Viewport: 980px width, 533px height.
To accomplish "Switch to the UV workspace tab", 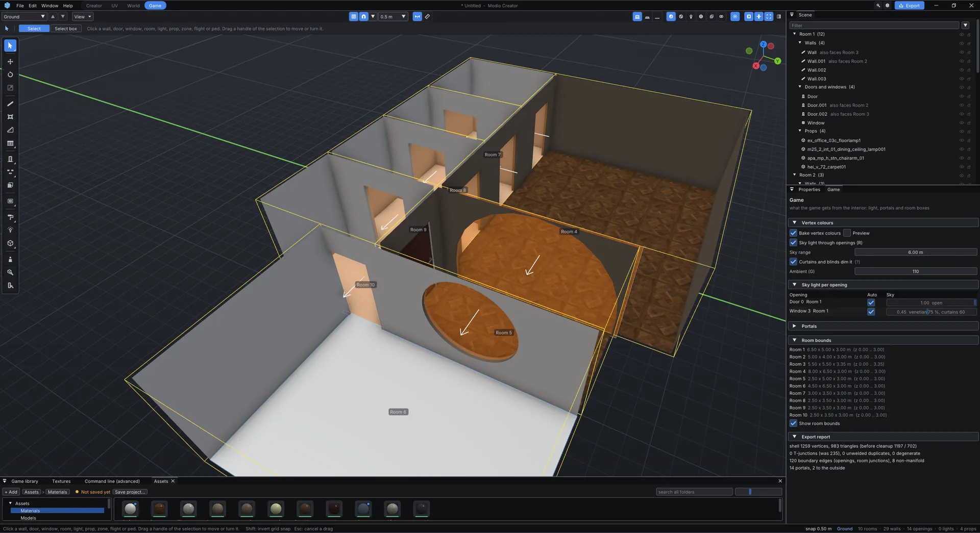I will [114, 6].
